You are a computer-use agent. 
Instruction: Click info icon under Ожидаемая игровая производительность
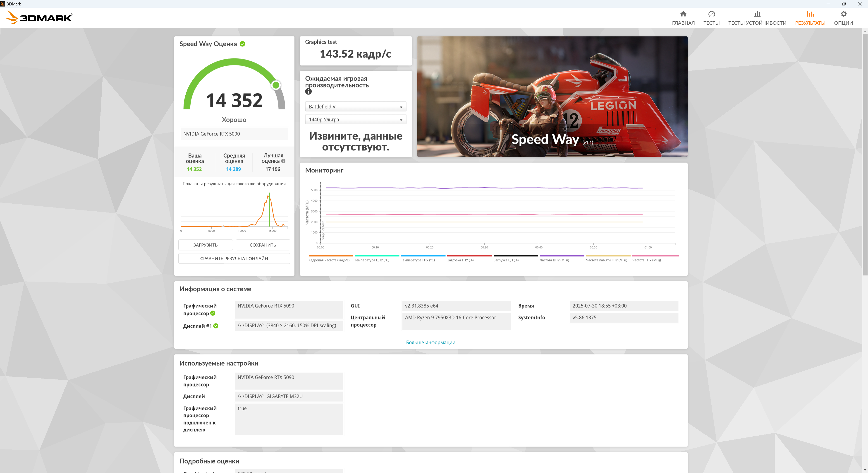pos(308,91)
